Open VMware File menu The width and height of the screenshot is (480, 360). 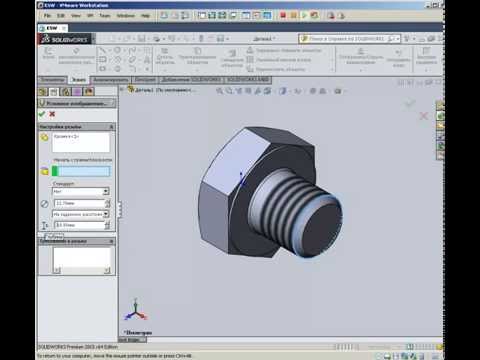(47, 16)
